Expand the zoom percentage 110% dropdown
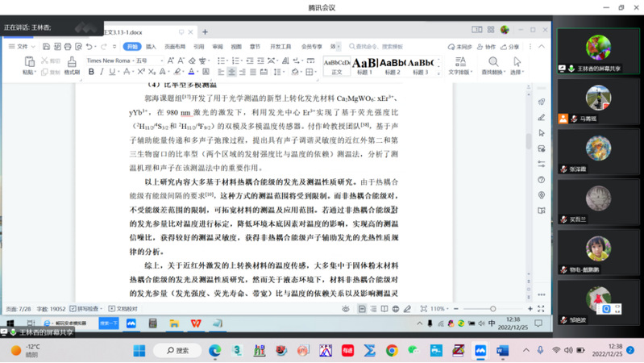 coord(438,309)
